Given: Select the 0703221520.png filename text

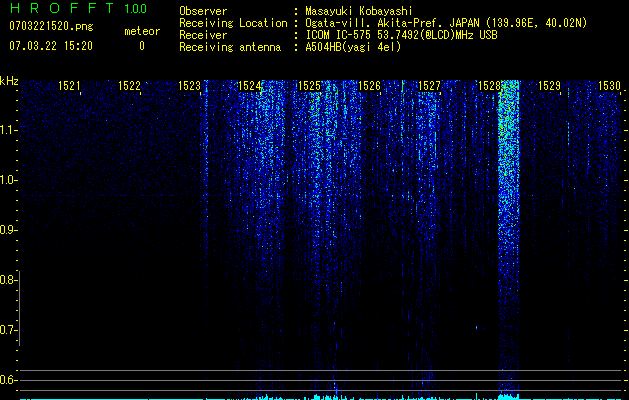Looking at the screenshot, I should click(x=51, y=26).
